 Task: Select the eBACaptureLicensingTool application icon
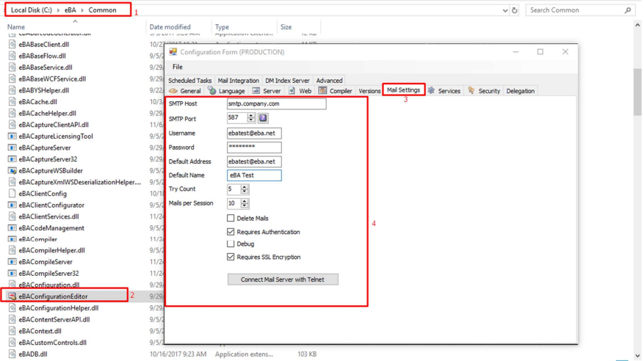[12, 136]
